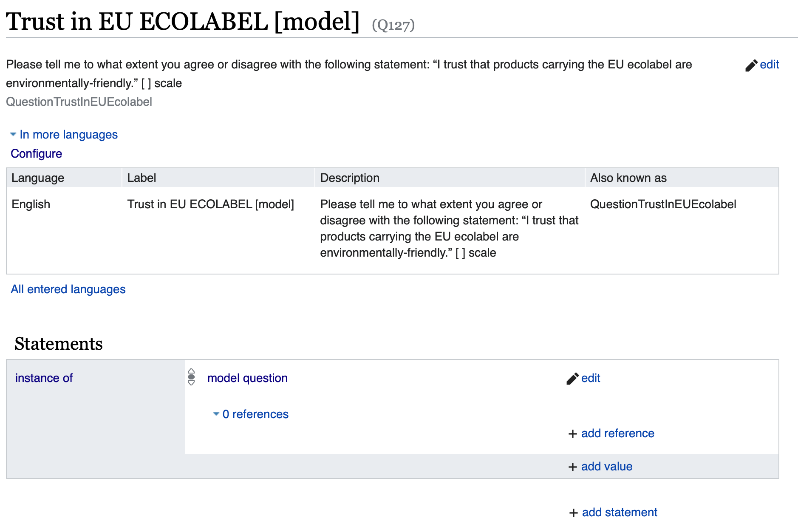Show All entered languages
Viewport: 798px width, 532px height.
68,289
